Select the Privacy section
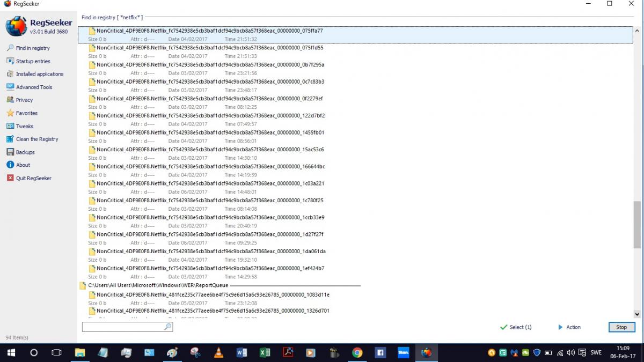Screen dimensions: 644x362 20,100
